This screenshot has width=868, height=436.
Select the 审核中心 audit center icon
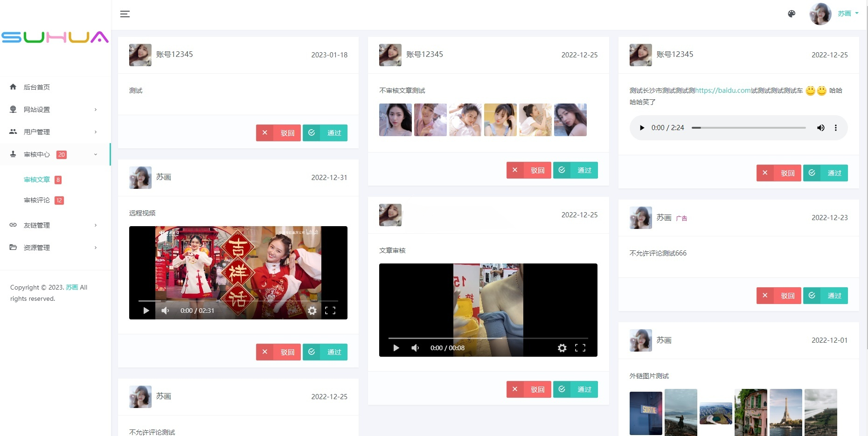[13, 154]
